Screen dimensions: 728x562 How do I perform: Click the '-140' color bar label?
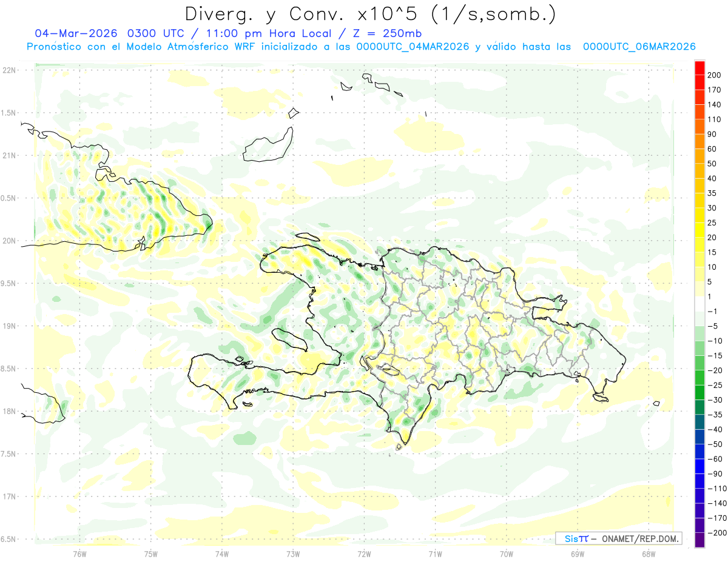click(718, 504)
